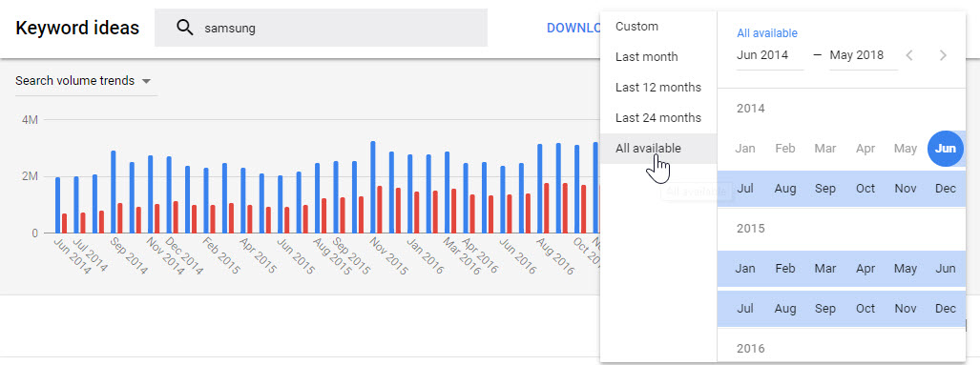Click the 2016 year heading

coord(751,349)
